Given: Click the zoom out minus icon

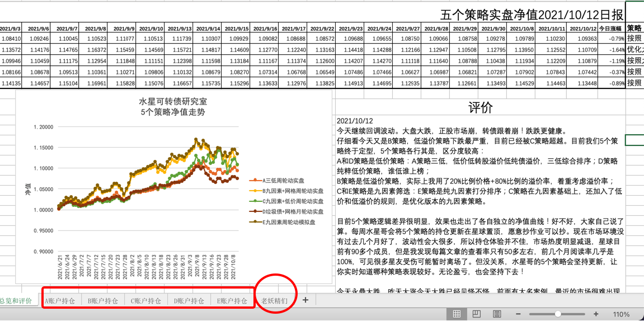Looking at the screenshot, I should 518,314.
